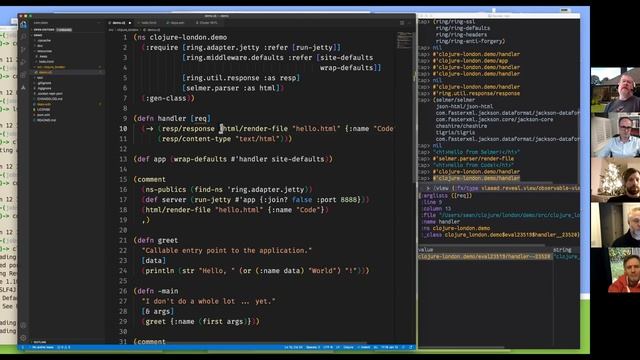640x360 pixels.
Task: Click the notifications bell in the status bar
Action: click(x=411, y=347)
